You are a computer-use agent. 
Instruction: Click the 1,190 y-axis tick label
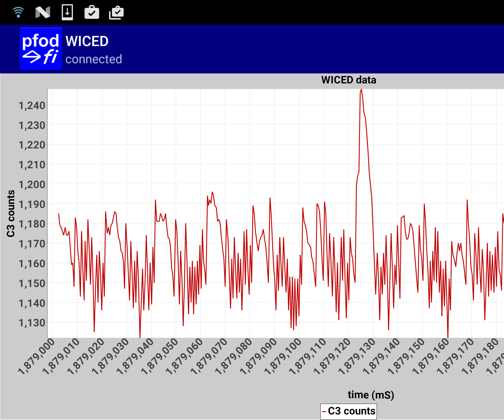pos(32,204)
